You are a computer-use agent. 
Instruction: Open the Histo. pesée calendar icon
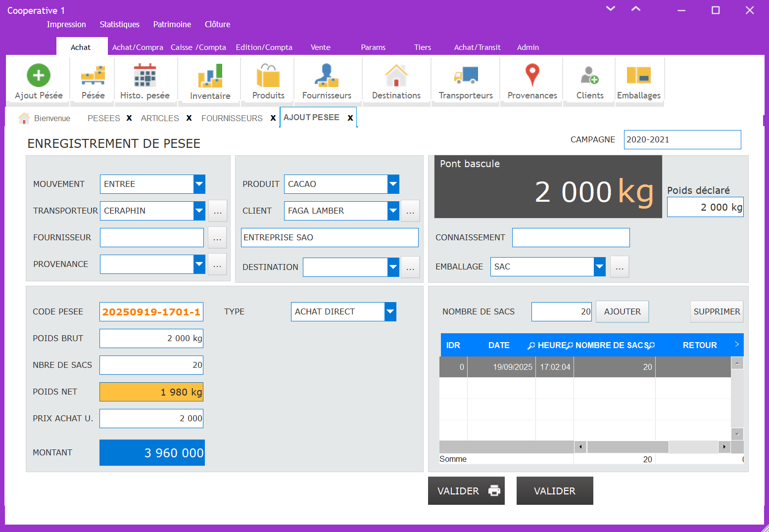[x=144, y=76]
